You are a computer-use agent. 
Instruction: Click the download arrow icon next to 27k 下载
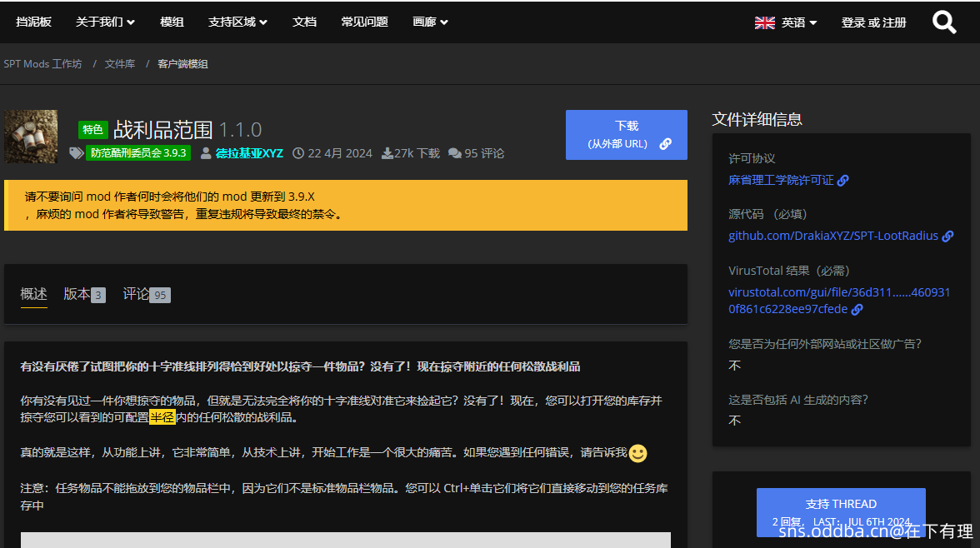387,153
